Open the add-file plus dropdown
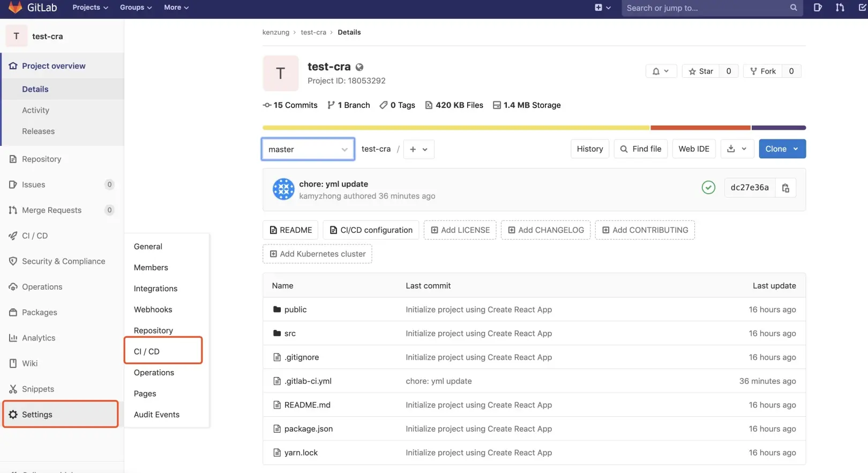The image size is (868, 473). point(418,150)
